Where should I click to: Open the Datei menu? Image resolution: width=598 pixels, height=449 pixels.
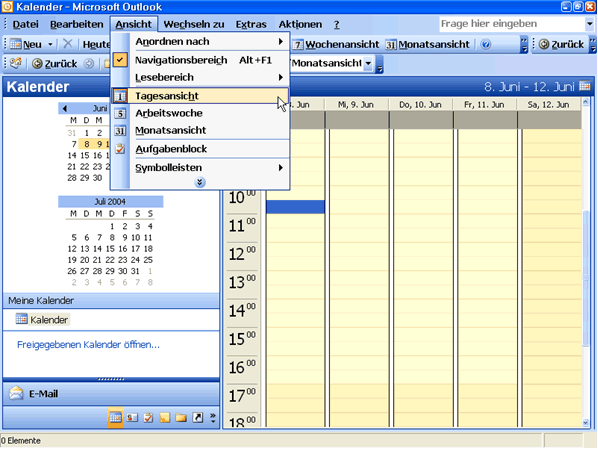coord(25,24)
